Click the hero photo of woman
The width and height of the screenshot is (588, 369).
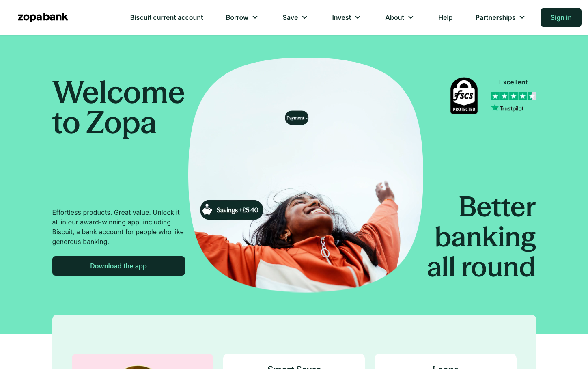click(306, 175)
